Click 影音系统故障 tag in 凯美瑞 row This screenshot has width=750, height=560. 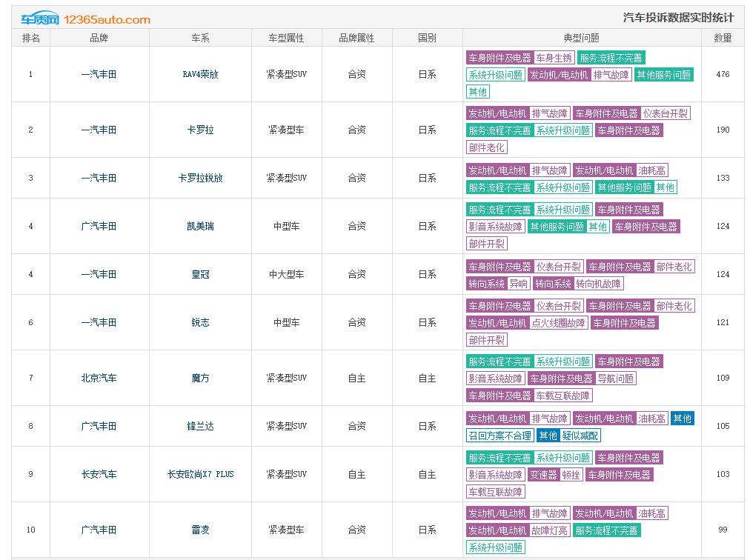coord(496,227)
